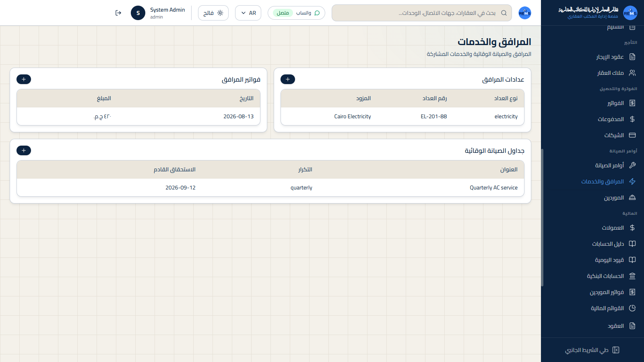Open the AR language dropdown
Viewport: 644px width, 362px height.
pyautogui.click(x=248, y=13)
